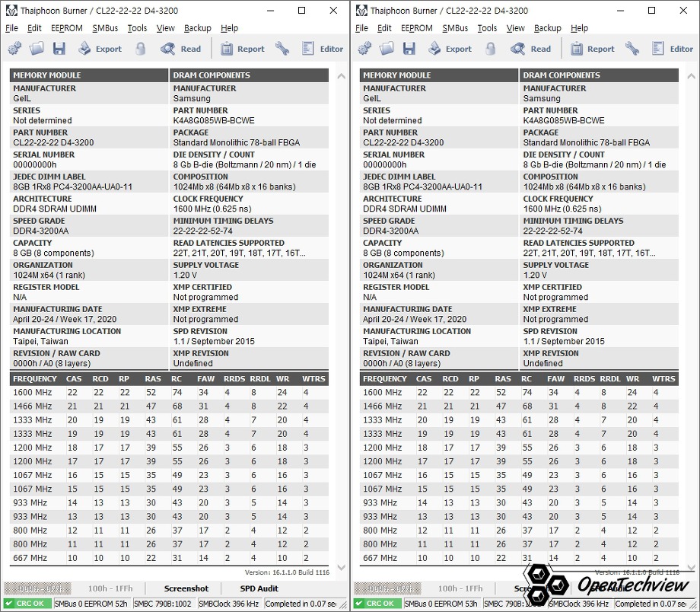Open the View menu in the right window

[516, 28]
